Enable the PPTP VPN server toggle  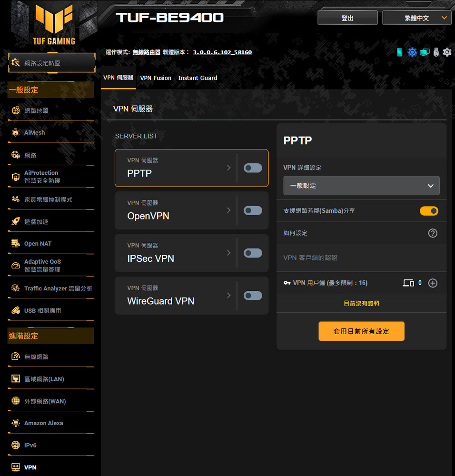[x=253, y=168]
